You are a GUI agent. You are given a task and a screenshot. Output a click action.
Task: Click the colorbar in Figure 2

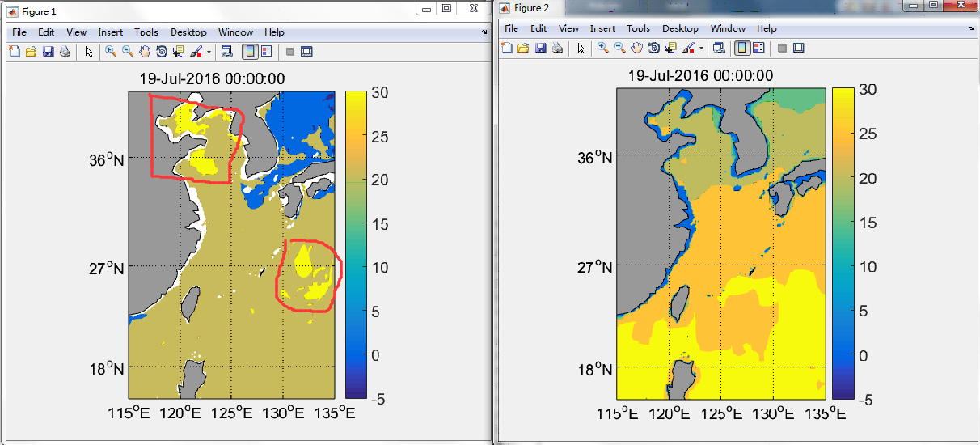[843, 243]
